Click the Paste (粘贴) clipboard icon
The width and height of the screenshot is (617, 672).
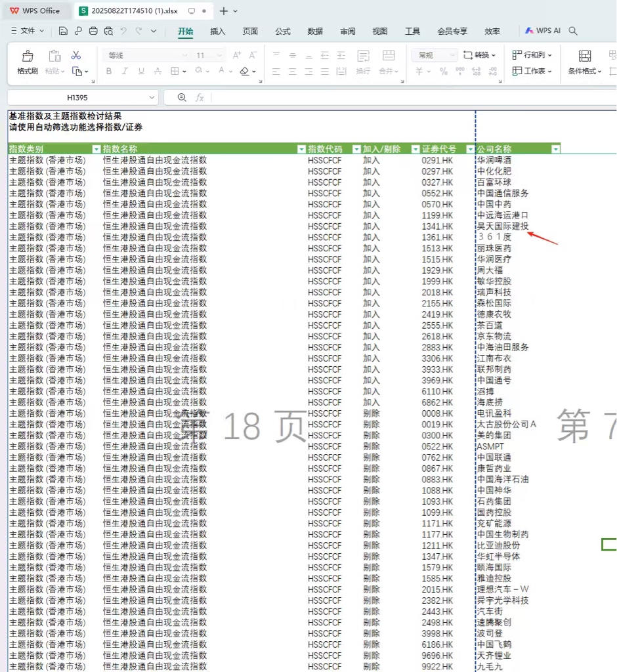click(x=54, y=56)
